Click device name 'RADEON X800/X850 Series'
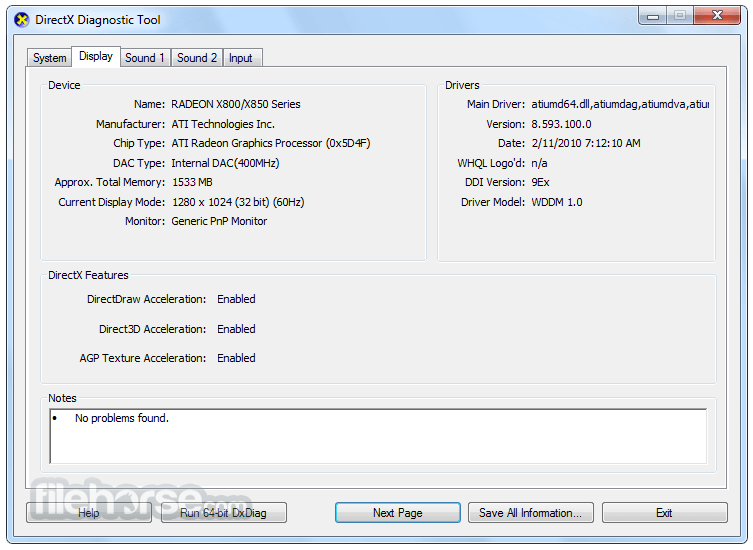Viewport: 753px width, 550px height. (x=236, y=104)
